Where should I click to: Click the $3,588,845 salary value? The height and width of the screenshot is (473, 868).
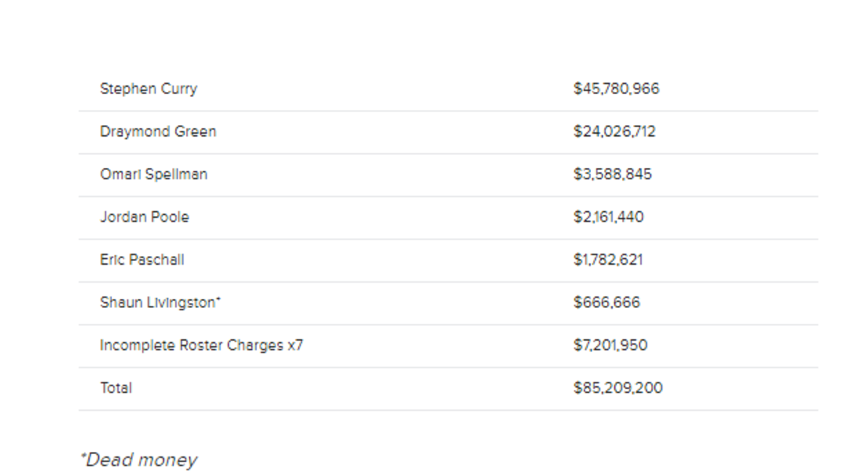click(x=613, y=174)
